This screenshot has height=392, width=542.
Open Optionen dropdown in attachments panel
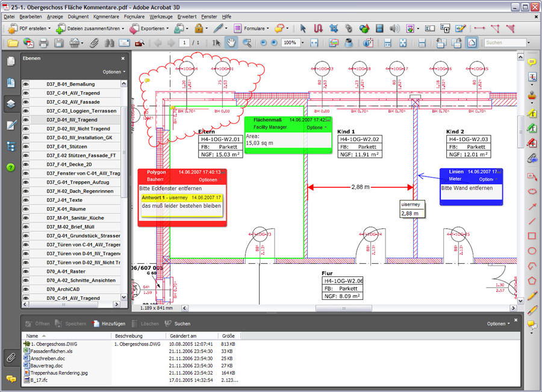(x=498, y=324)
